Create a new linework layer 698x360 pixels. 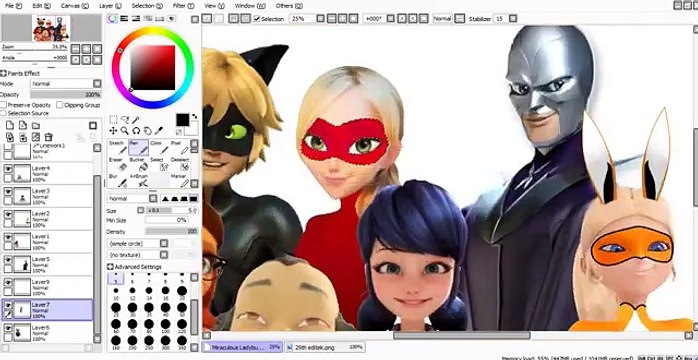click(x=23, y=125)
